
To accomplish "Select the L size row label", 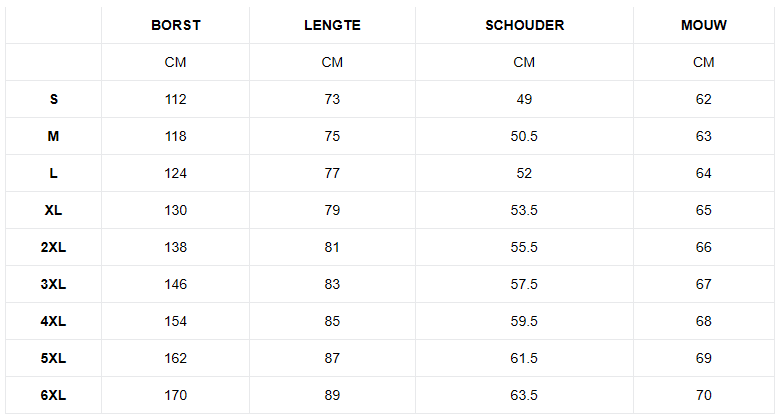I will click(x=53, y=173).
